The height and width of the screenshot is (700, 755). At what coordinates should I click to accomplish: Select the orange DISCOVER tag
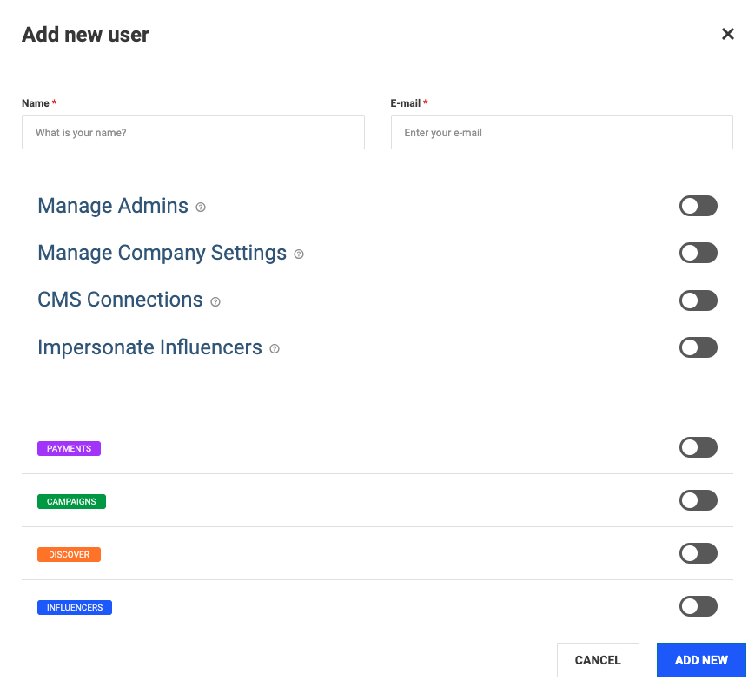69,554
